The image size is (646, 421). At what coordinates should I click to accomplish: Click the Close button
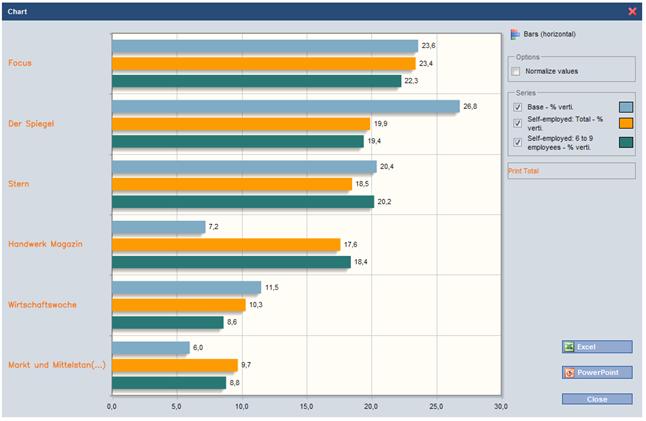[597, 399]
